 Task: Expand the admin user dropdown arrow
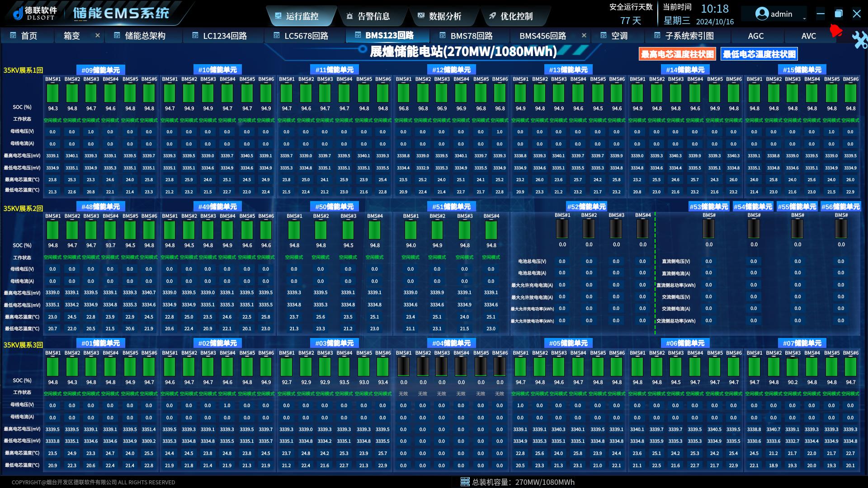[804, 18]
